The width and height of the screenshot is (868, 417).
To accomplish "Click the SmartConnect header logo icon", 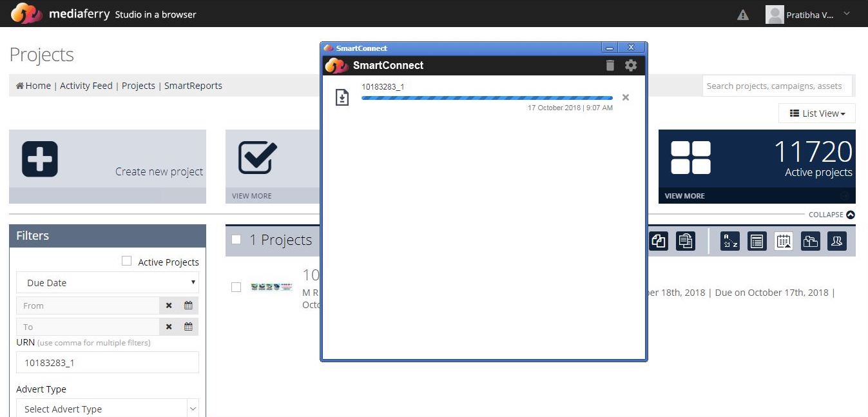I will [336, 65].
